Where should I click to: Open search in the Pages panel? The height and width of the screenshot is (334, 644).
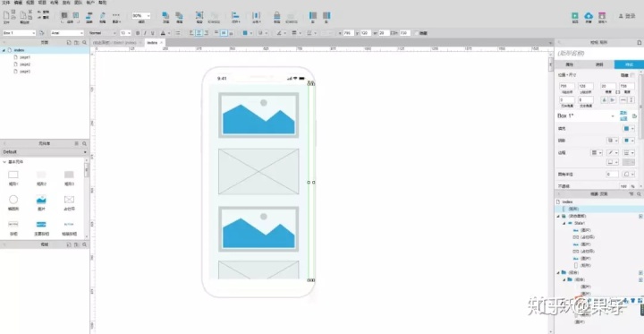pyautogui.click(x=84, y=42)
